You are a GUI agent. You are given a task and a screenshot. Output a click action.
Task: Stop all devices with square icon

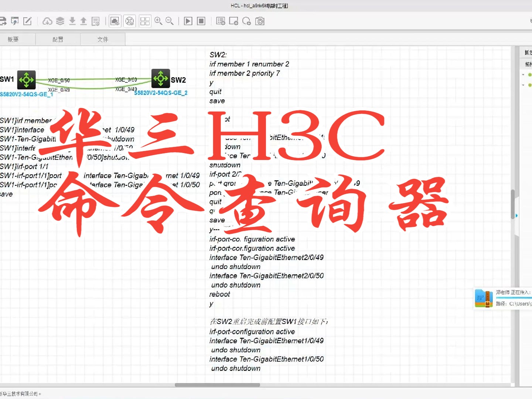tap(201, 21)
